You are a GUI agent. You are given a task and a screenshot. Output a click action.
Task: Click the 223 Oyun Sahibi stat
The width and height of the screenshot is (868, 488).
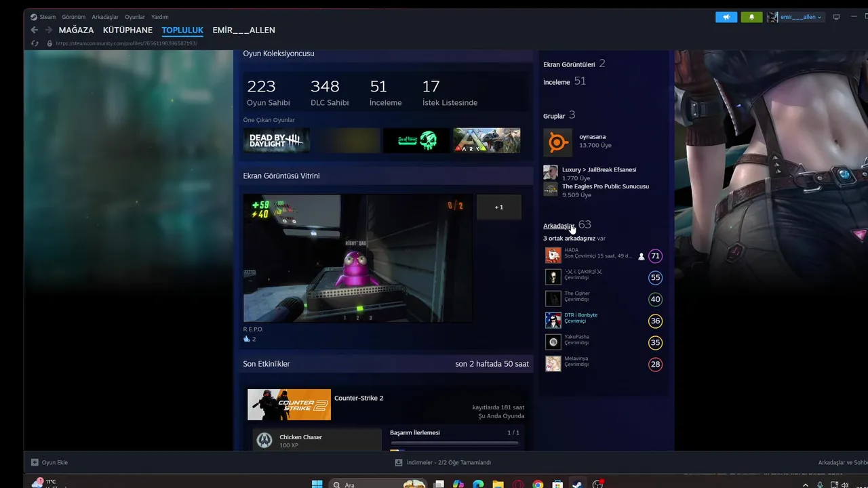268,93
